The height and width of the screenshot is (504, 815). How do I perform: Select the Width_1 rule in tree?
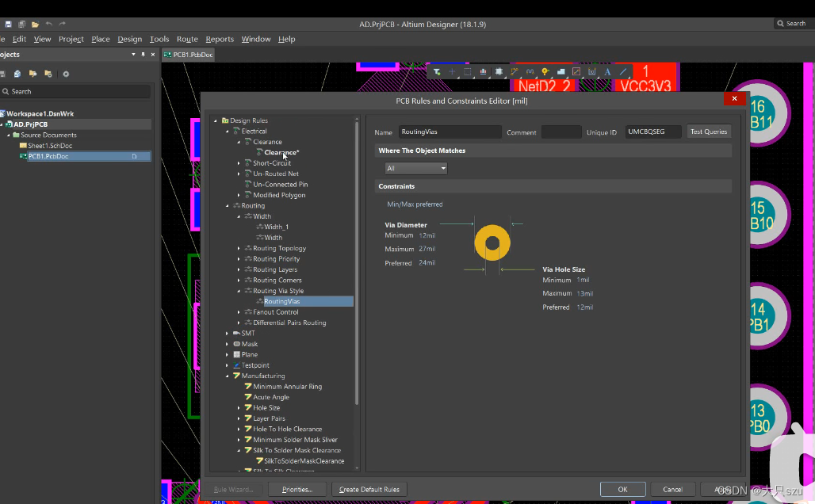coord(276,227)
